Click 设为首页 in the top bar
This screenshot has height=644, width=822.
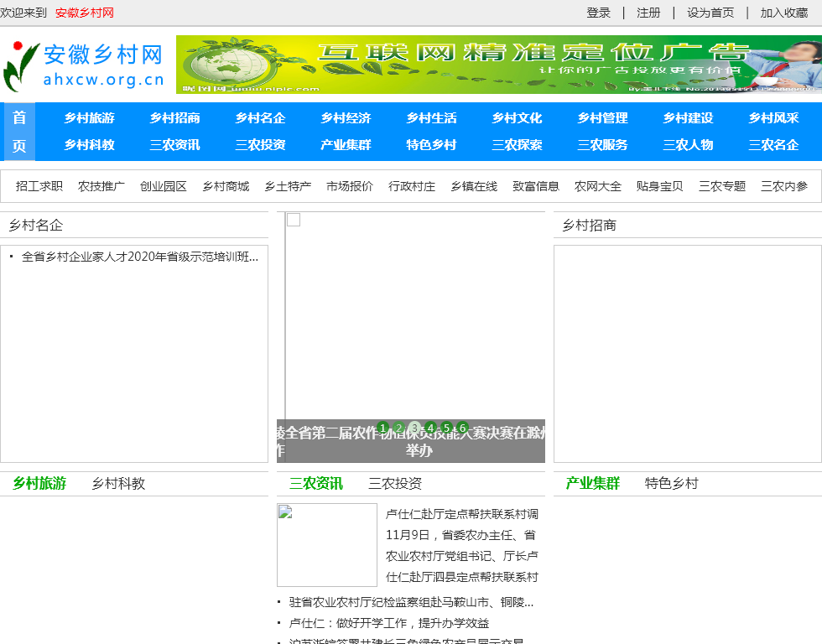tap(710, 13)
